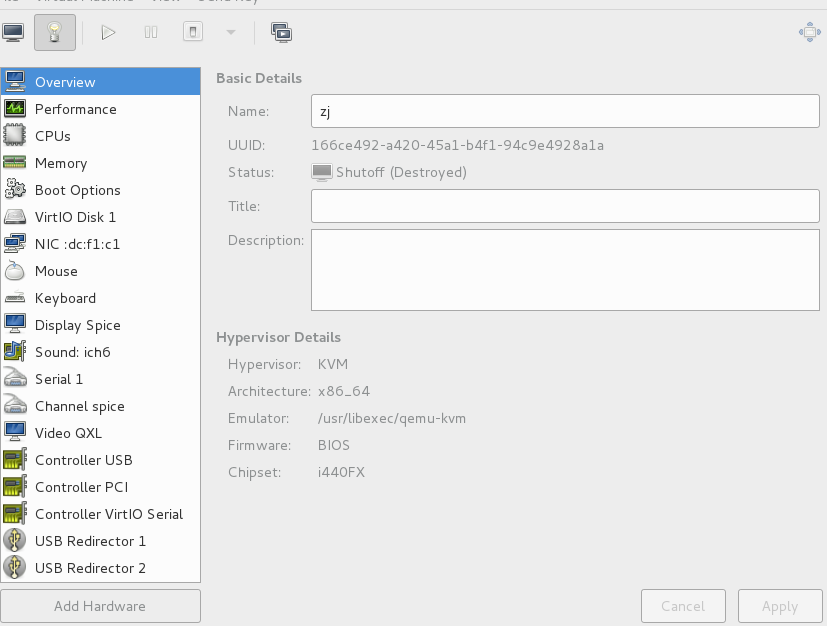
Task: Select USB Redirector 2
Action: 100,567
